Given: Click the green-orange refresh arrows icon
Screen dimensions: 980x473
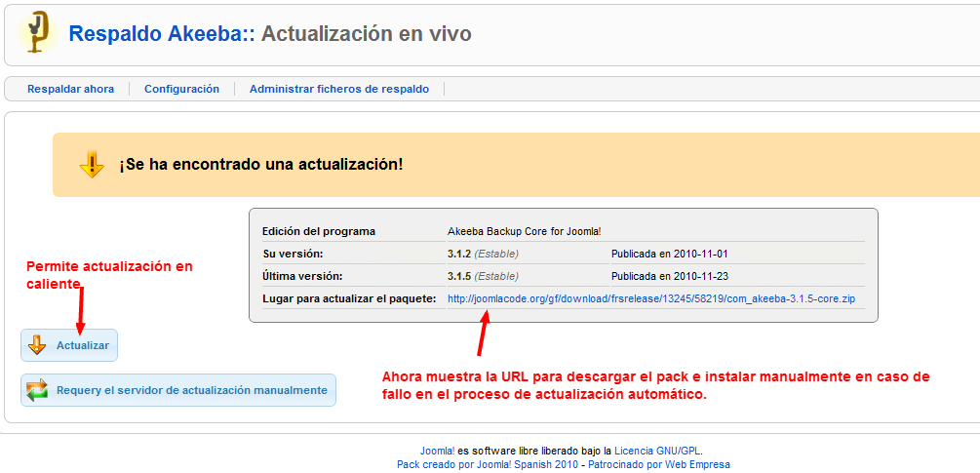Looking at the screenshot, I should (37, 390).
